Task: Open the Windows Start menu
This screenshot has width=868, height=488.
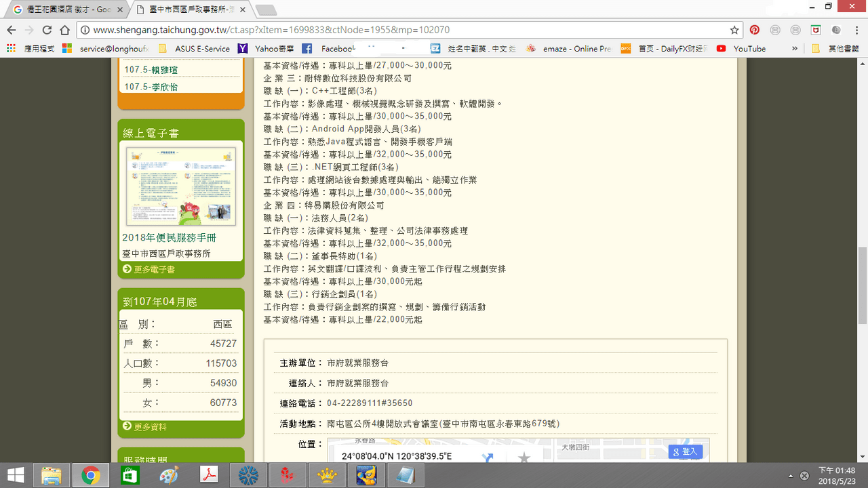Action: (x=16, y=475)
